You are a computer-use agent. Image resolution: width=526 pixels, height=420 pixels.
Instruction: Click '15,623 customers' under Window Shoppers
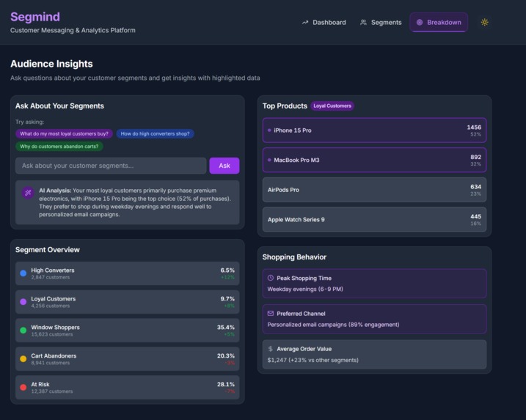[51, 334]
